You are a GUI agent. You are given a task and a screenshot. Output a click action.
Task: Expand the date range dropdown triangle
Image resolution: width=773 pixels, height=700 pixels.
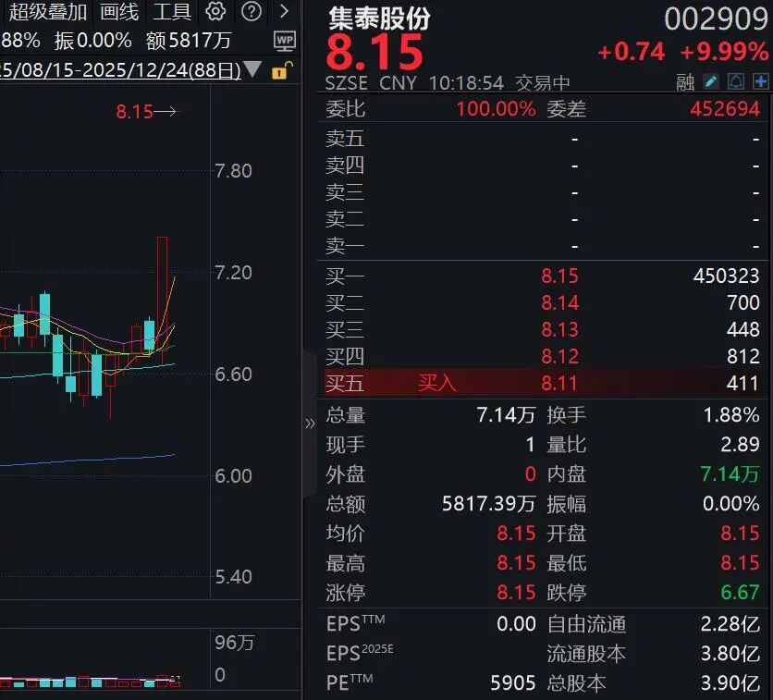253,70
